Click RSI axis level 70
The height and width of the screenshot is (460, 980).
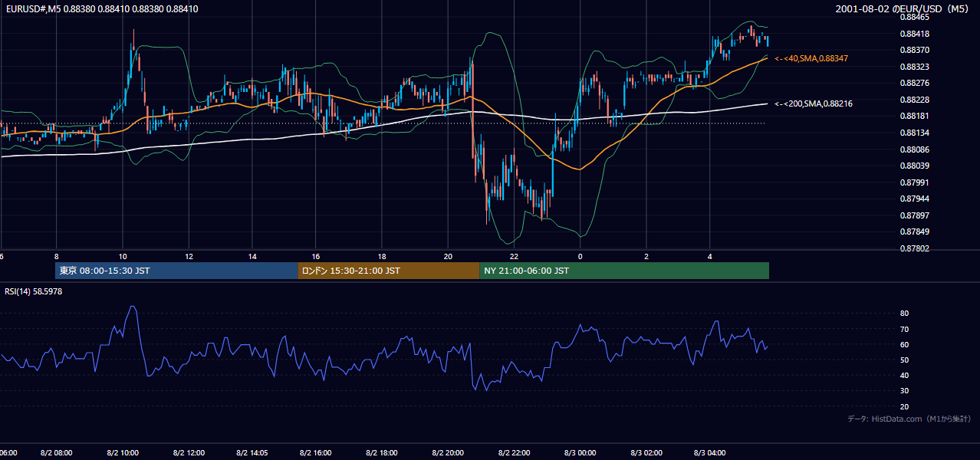[904, 329]
